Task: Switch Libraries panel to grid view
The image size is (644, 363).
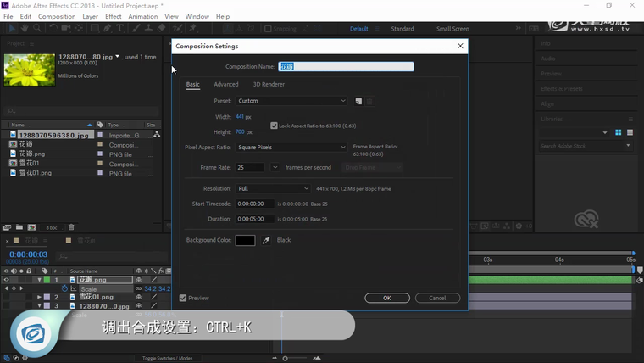Action: tap(619, 132)
